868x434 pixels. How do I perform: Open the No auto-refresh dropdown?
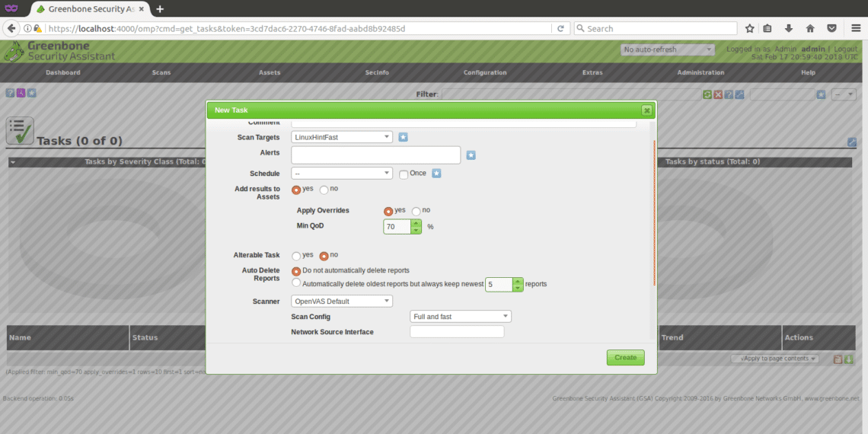pos(668,49)
